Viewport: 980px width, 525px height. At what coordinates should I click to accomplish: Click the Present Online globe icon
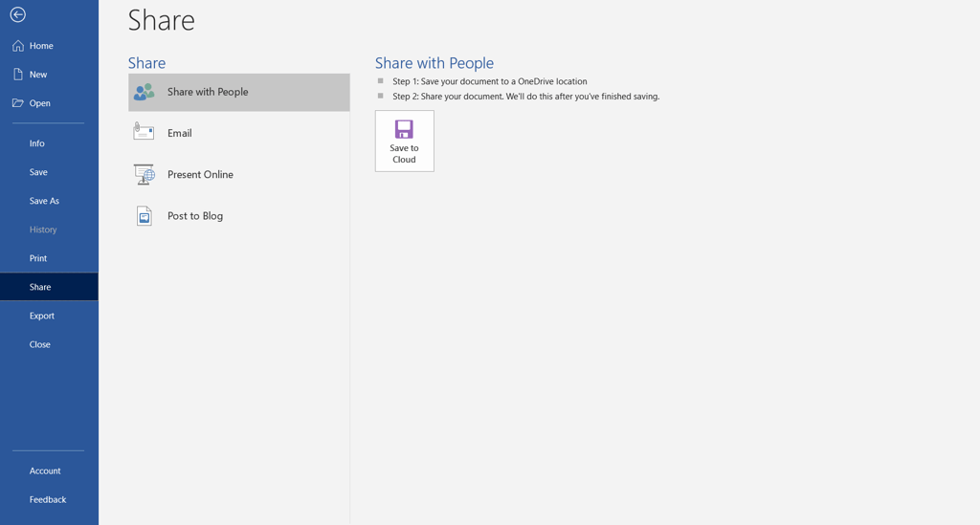tap(145, 174)
